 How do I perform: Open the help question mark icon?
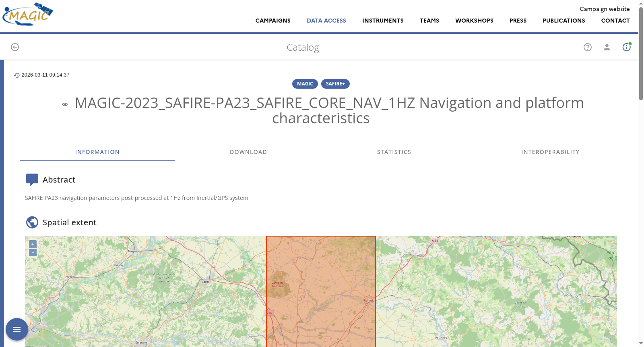[588, 47]
